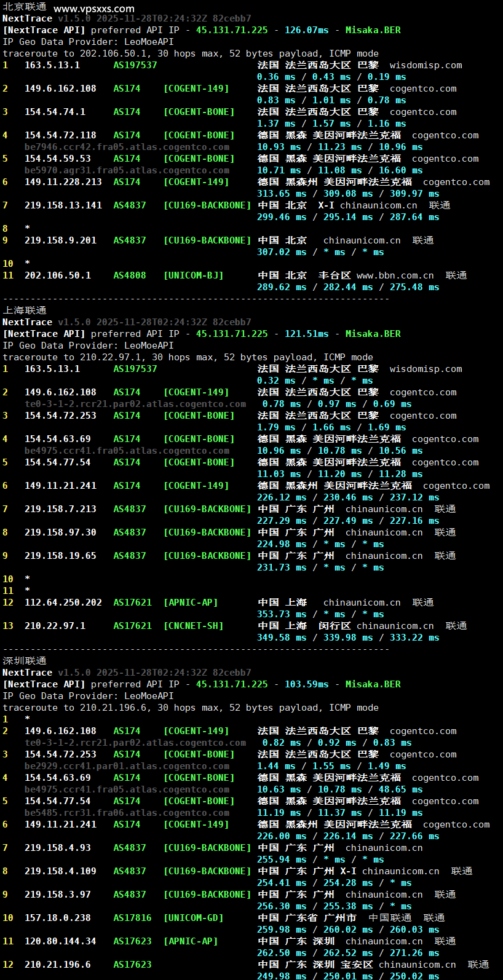The width and height of the screenshot is (503, 980).
Task: Click the 0.36 ms latency value
Action: (276, 77)
